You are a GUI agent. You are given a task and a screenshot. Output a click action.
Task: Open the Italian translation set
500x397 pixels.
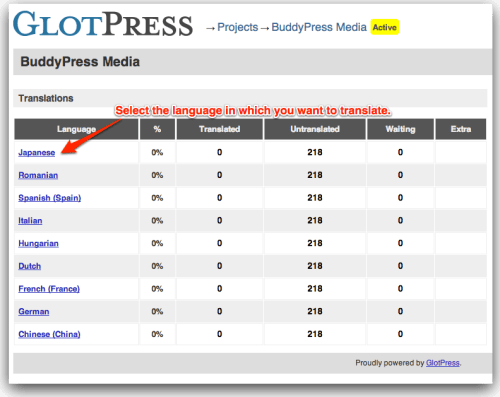click(30, 221)
